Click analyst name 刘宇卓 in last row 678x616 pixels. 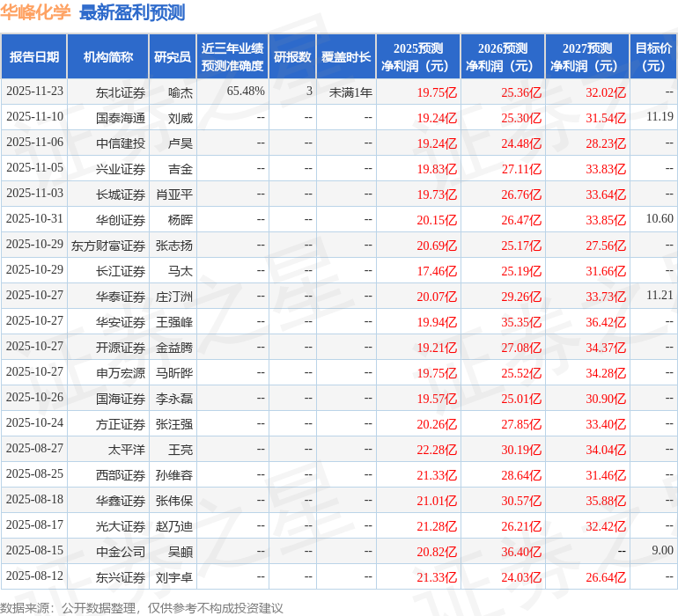(174, 577)
